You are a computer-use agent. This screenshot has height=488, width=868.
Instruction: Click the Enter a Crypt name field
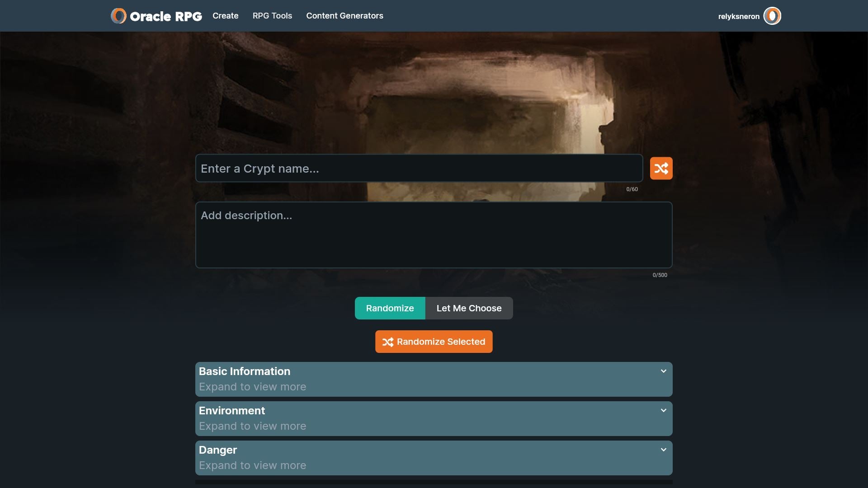(x=419, y=169)
